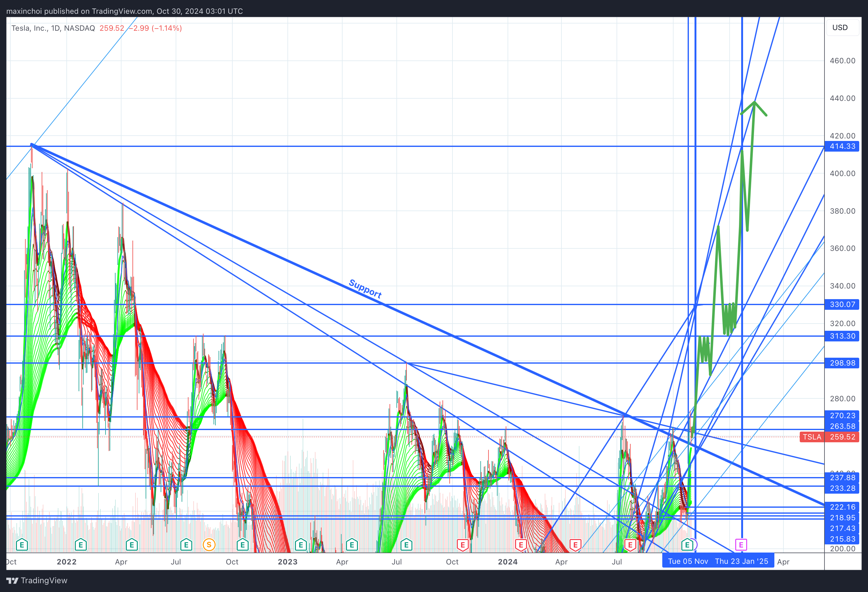Click the 330.07 price level label
Viewport: 868px width, 592px height.
tap(842, 304)
